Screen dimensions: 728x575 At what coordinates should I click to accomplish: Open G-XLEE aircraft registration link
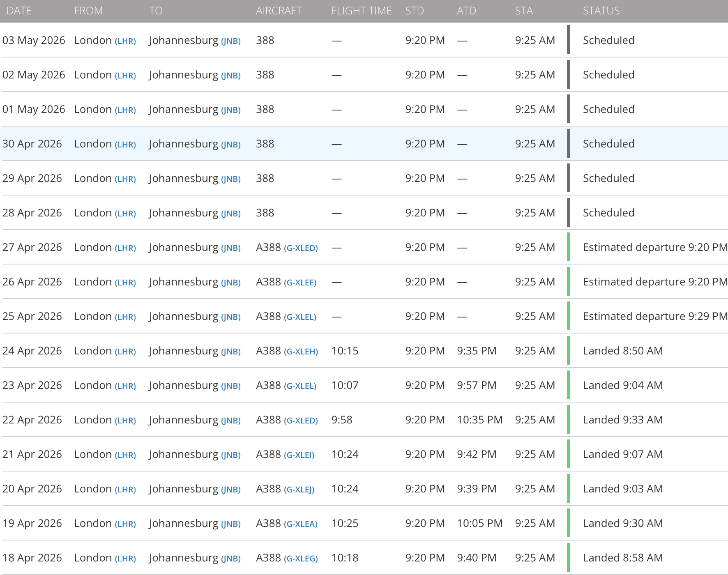(x=300, y=283)
